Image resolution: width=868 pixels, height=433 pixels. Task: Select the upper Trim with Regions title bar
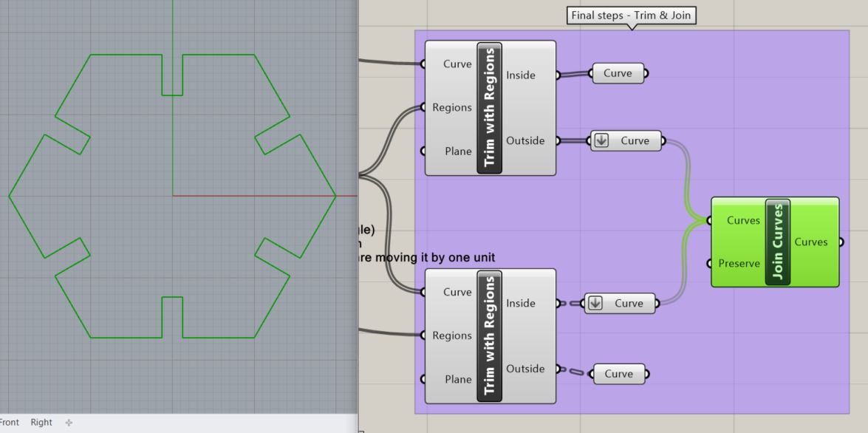[x=489, y=108]
